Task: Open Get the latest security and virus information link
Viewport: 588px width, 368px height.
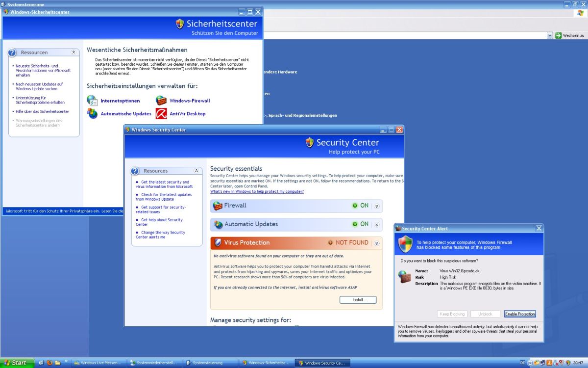Action: point(164,184)
